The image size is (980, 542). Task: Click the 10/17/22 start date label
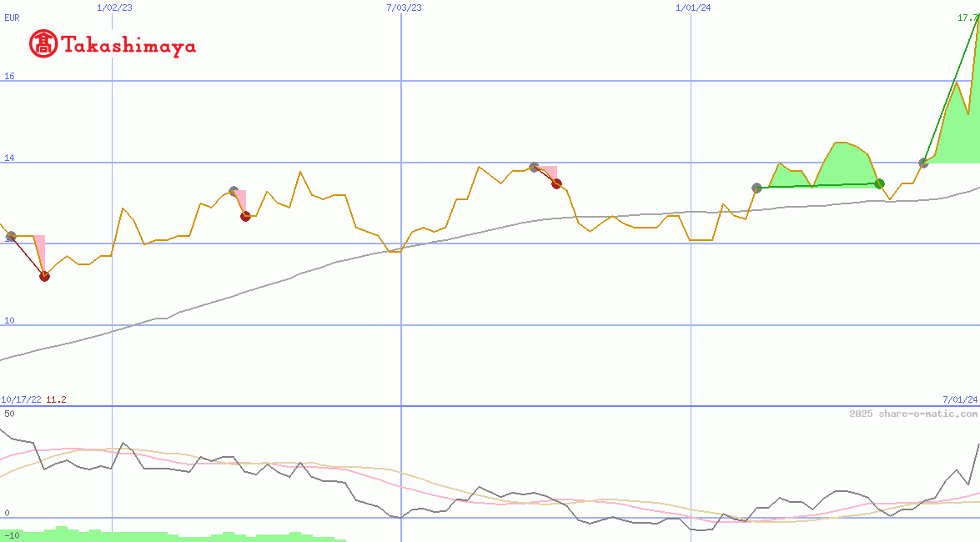point(21,399)
